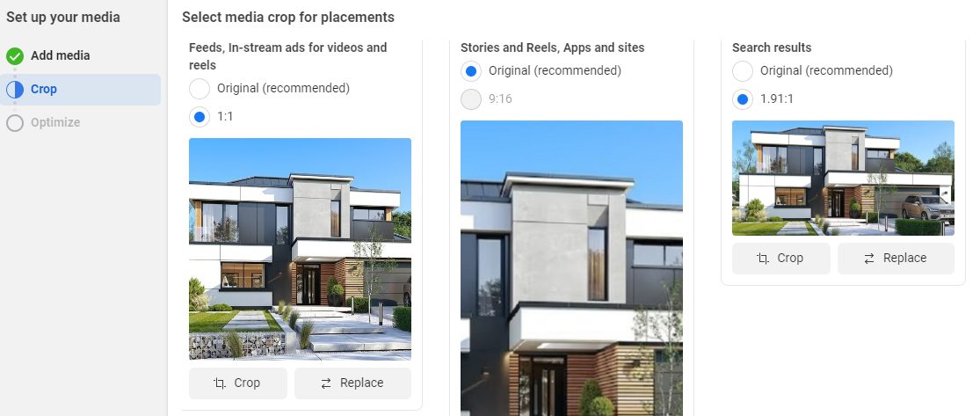Screen dimensions: 980x416
Task: Click replace arrows icon under Search results
Action: point(868,259)
